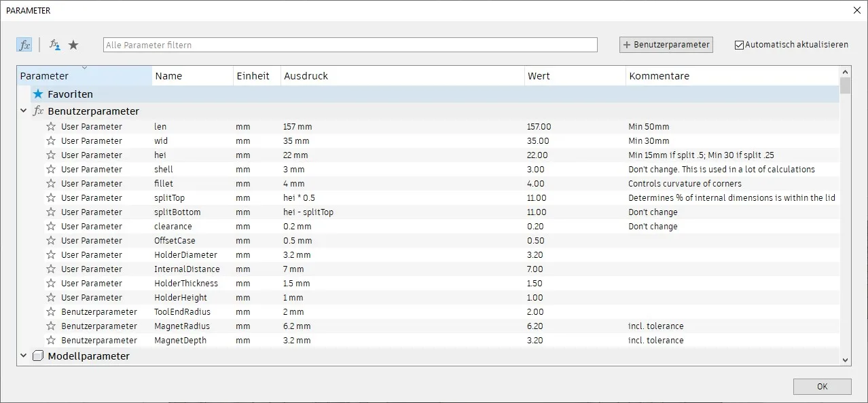Collapse the Benutzerparameter section

(x=24, y=111)
